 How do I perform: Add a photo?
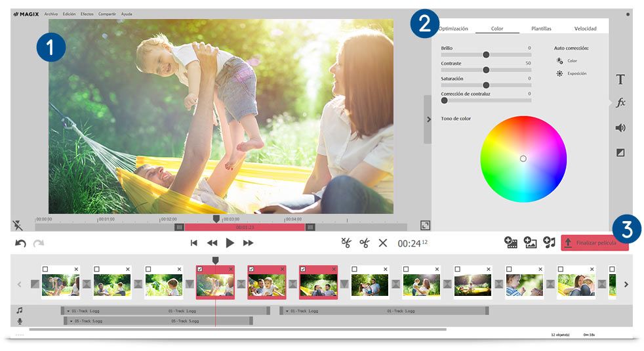tap(530, 243)
